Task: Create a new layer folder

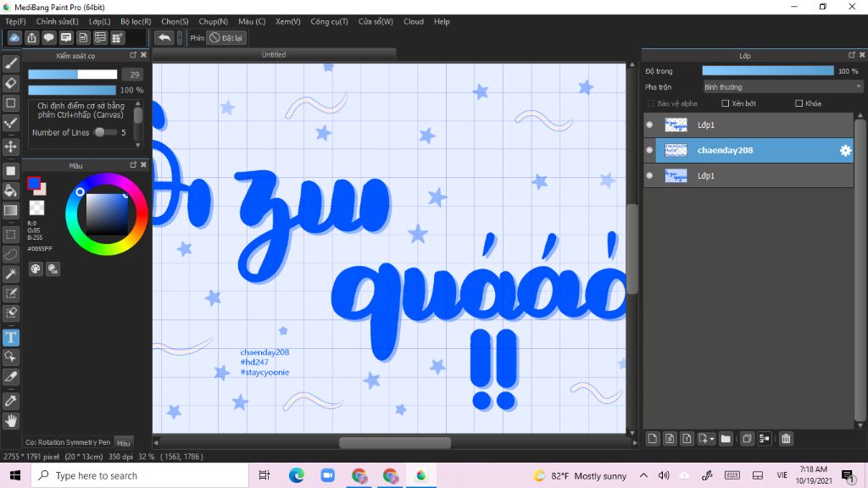Action: (x=726, y=439)
